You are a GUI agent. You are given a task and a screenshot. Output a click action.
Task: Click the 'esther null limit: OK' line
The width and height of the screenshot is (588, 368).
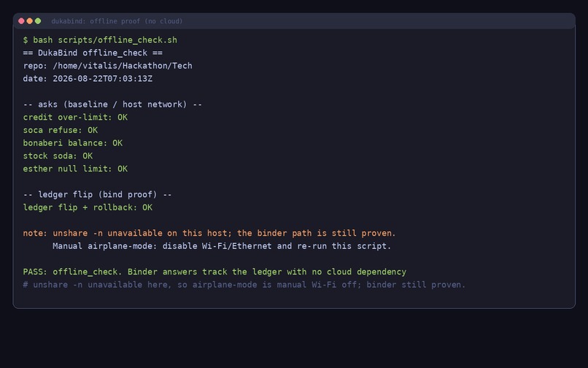point(75,169)
